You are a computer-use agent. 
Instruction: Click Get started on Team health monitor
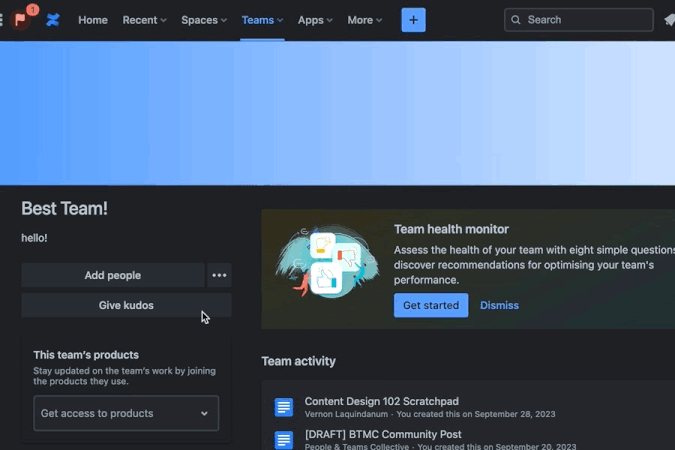click(x=431, y=305)
